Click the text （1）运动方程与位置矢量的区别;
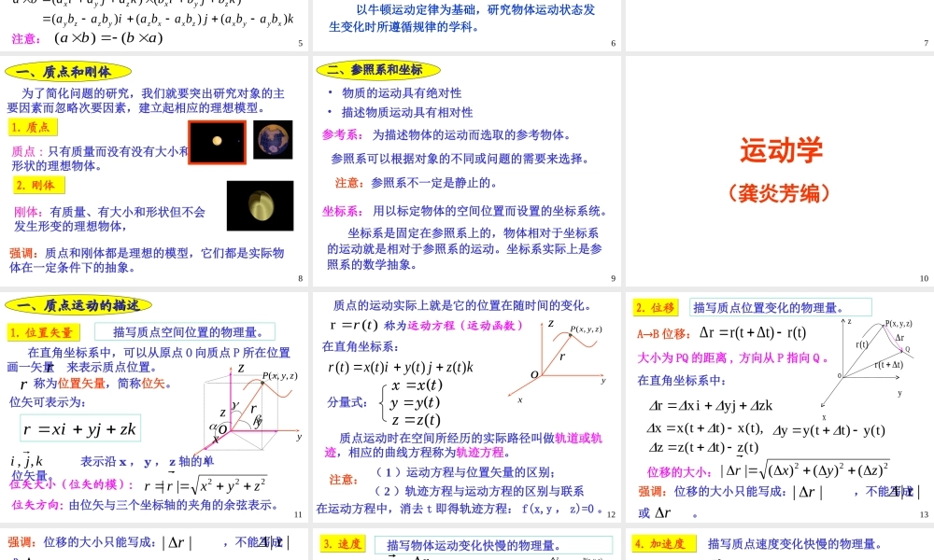Image resolution: width=934 pixels, height=560 pixels. click(464, 472)
